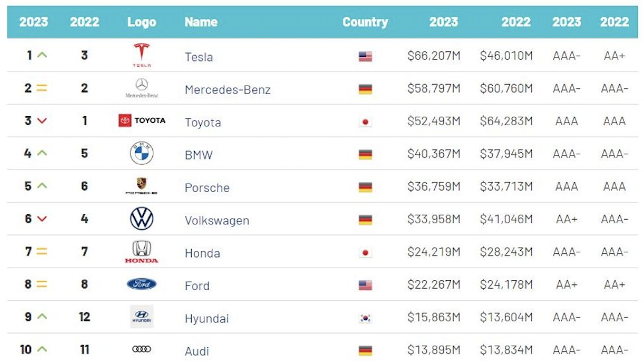The image size is (644, 362).
Task: Click the Porsche crest logo
Action: [142, 186]
